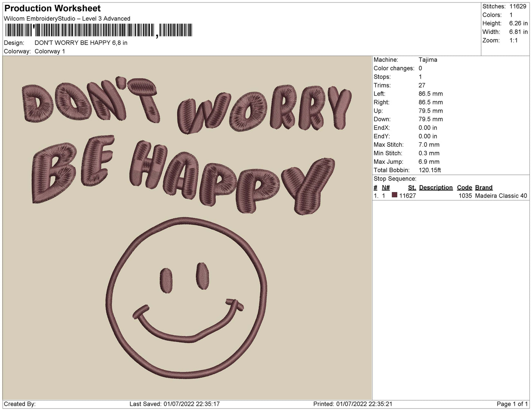Click the Printed timestamp
The width and height of the screenshot is (532, 411).
(353, 404)
